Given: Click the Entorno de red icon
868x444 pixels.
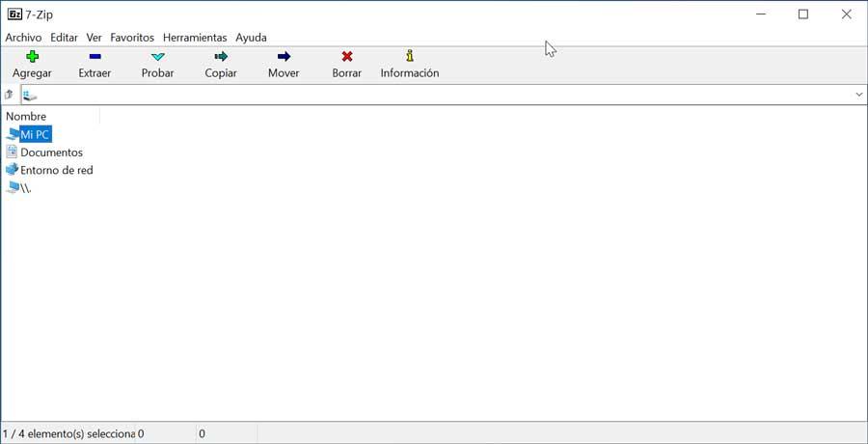Looking at the screenshot, I should tap(13, 170).
